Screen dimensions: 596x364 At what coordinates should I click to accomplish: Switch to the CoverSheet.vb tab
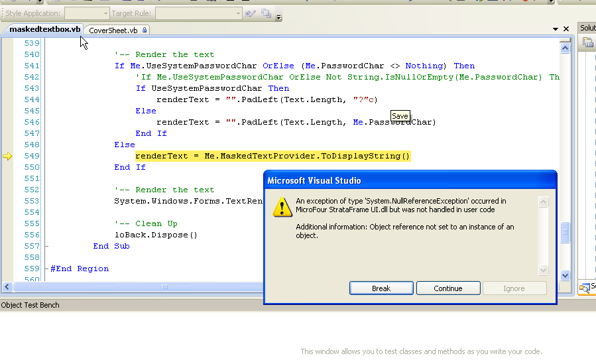[x=113, y=30]
